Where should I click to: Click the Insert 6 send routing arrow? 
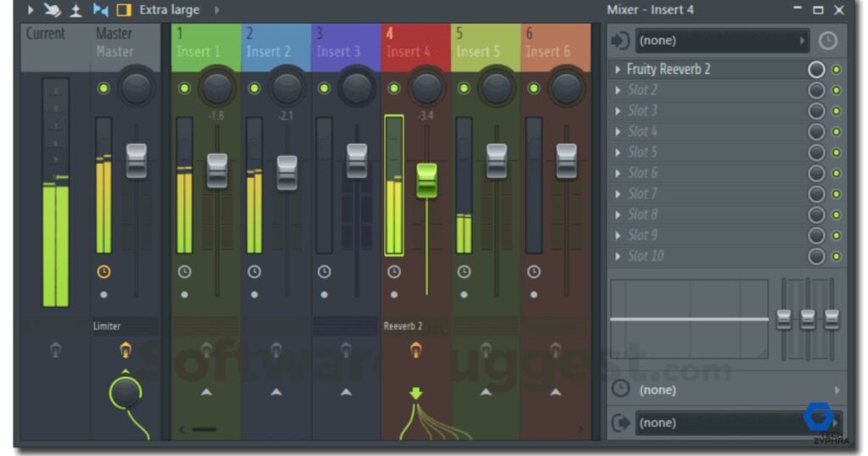(x=556, y=392)
